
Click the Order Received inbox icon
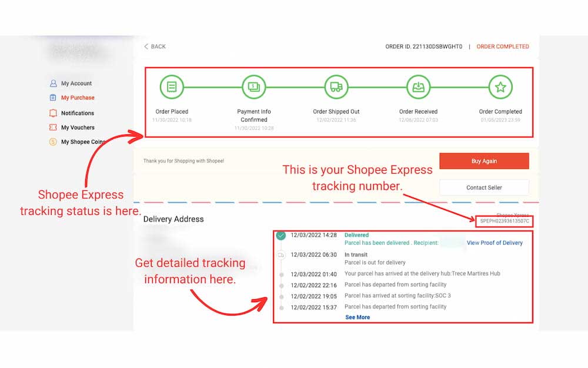[x=418, y=87]
